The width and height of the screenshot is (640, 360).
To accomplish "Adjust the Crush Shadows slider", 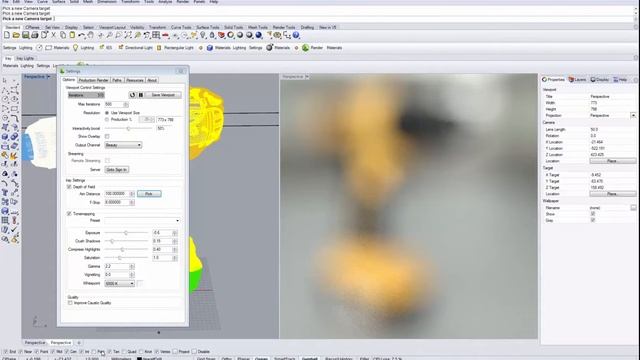I will pos(112,241).
